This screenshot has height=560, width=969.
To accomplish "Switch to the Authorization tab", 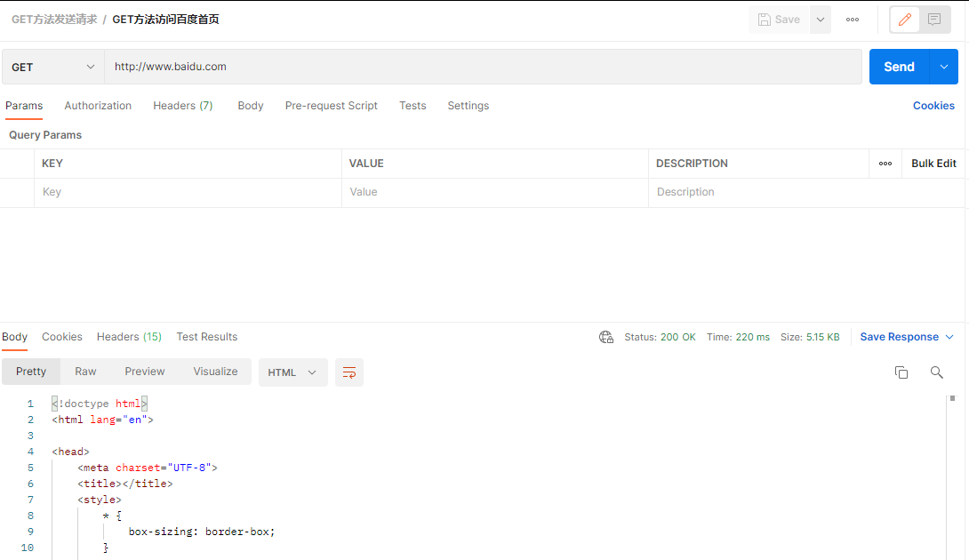I will [98, 106].
